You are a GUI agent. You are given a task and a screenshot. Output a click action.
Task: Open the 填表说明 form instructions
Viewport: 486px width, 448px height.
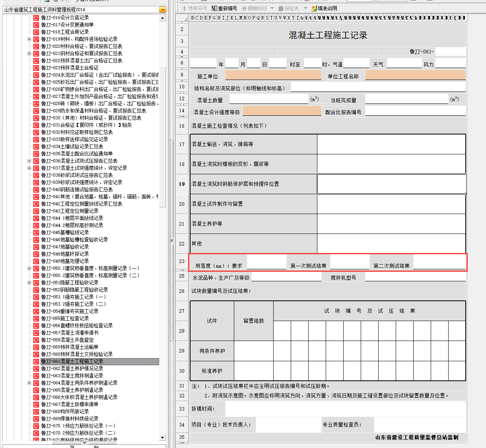[324, 8]
